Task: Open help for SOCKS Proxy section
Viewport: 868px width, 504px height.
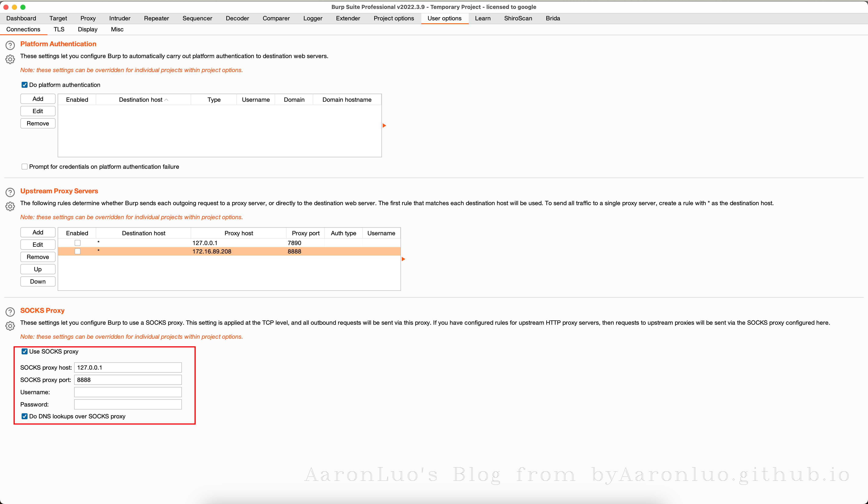Action: click(10, 312)
